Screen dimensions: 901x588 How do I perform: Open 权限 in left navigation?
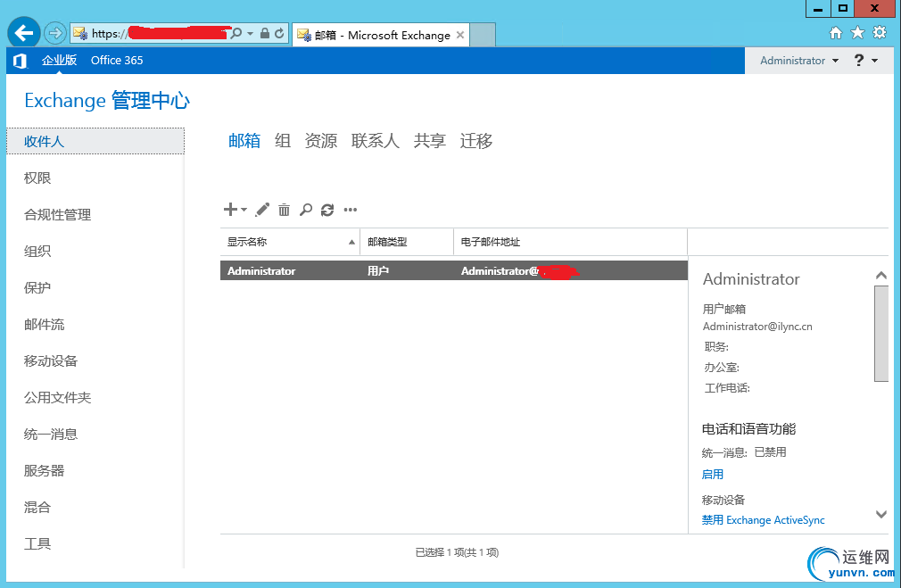coord(37,178)
